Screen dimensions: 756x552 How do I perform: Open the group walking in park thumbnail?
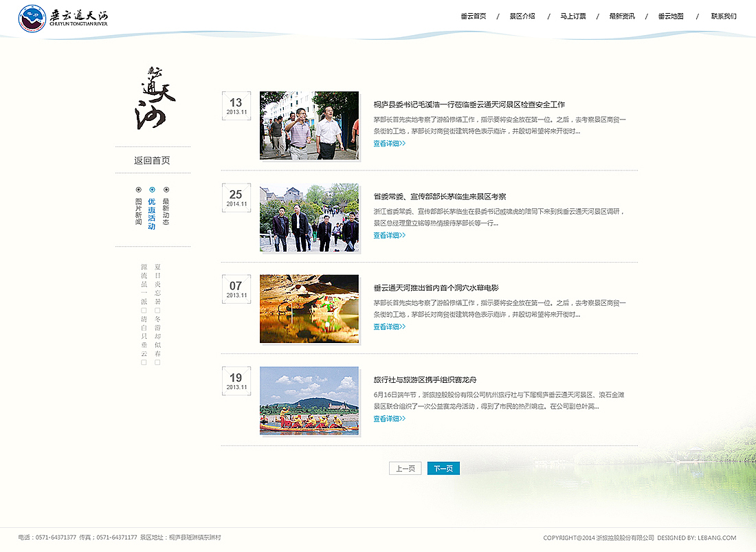pyautogui.click(x=309, y=217)
